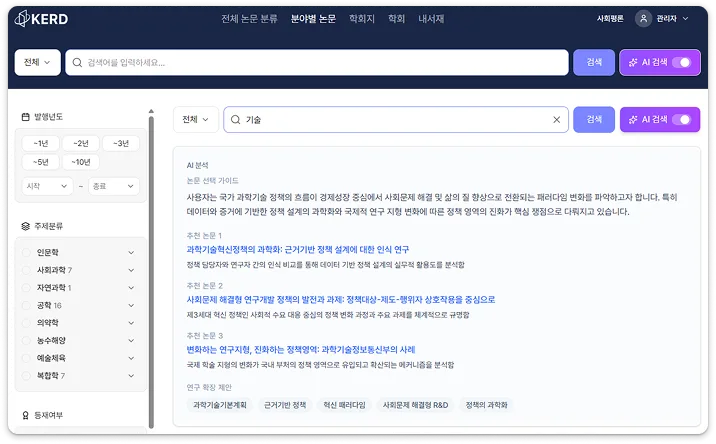The width and height of the screenshot is (716, 444).
Task: Check the 사회과학 category radio
Action: point(26,270)
